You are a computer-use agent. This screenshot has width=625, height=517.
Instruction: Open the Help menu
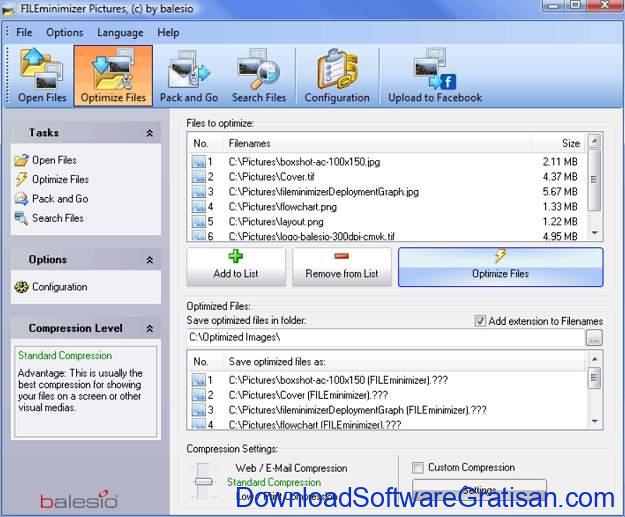click(x=168, y=32)
